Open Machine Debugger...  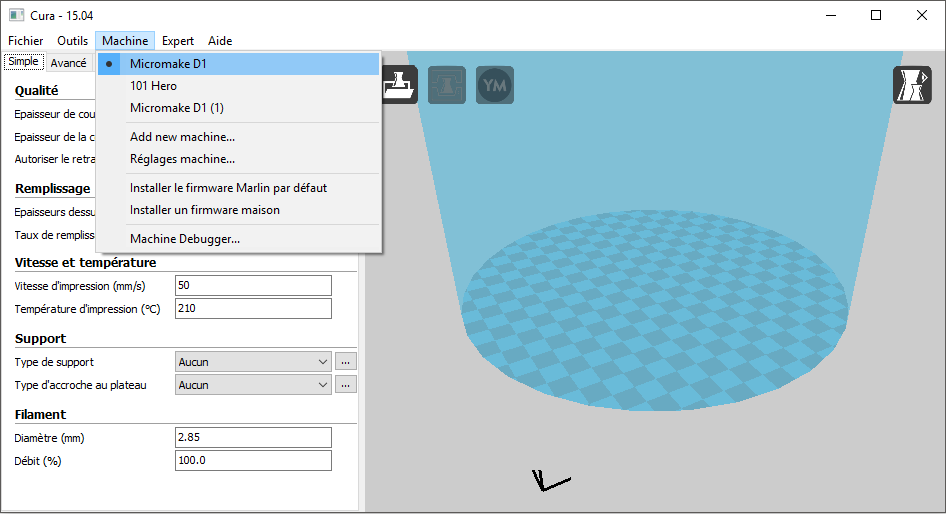[239, 239]
